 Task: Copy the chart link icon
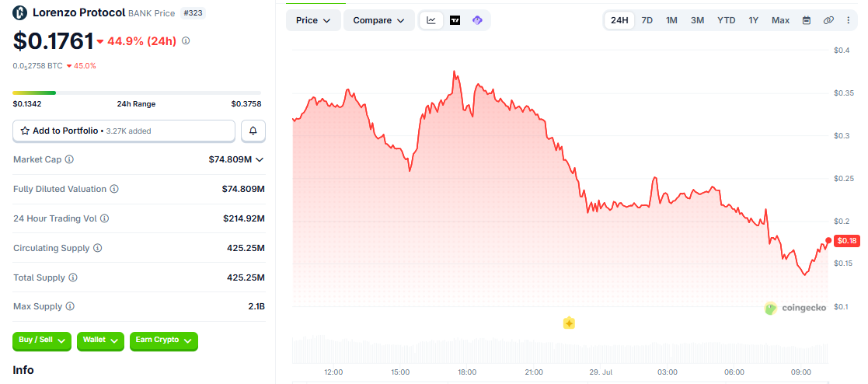pyautogui.click(x=828, y=20)
